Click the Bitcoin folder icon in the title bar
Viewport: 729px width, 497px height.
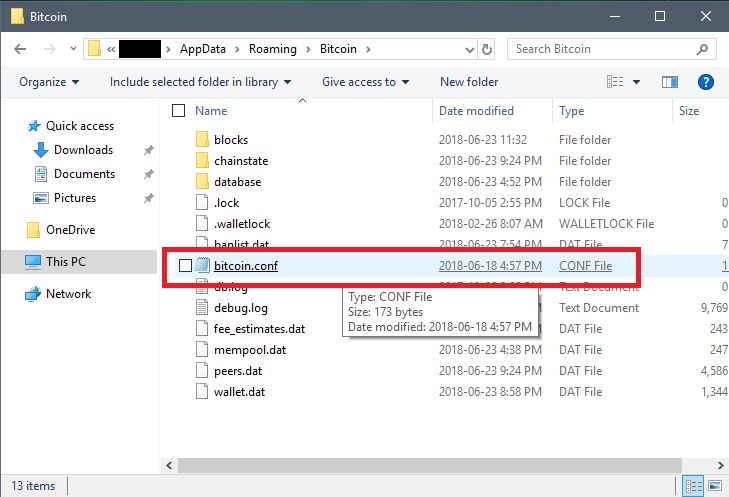(17, 16)
